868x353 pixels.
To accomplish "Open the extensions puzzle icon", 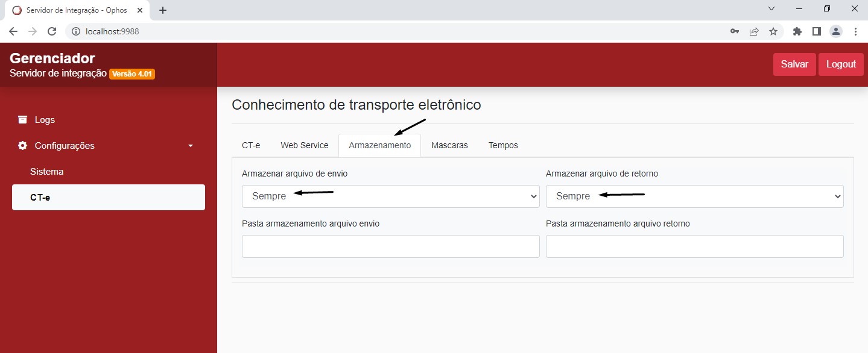I will (797, 31).
